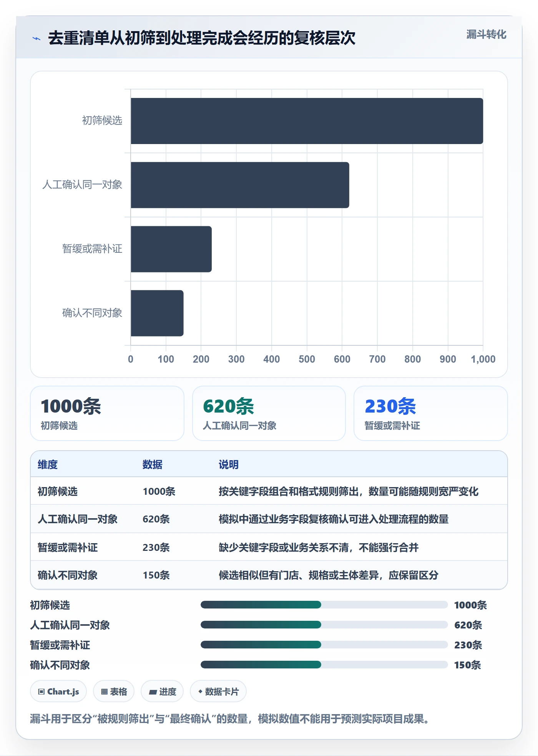Click the lightning icon beside the title
Viewport: 538px width, 756px height.
pyautogui.click(x=37, y=38)
